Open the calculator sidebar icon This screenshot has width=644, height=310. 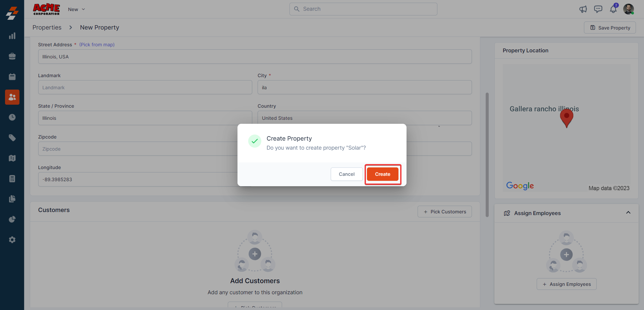[12, 179]
